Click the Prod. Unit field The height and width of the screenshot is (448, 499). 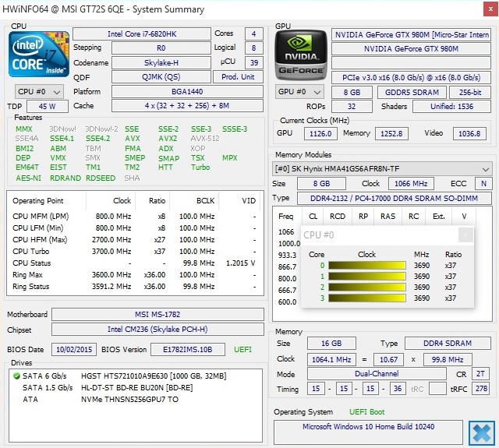click(238, 77)
